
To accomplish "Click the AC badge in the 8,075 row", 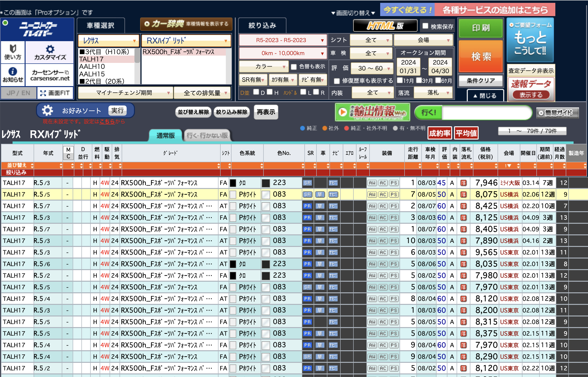I will 383,194.
